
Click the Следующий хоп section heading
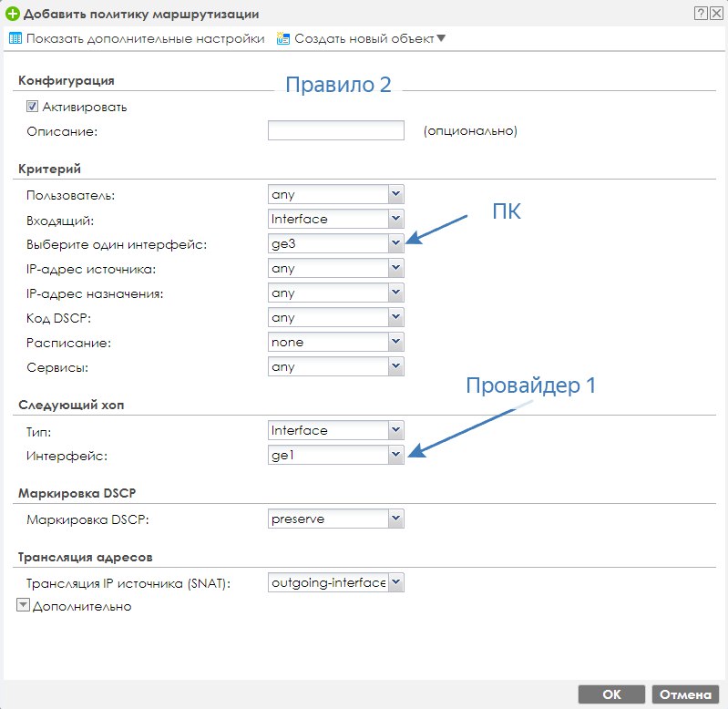click(71, 405)
